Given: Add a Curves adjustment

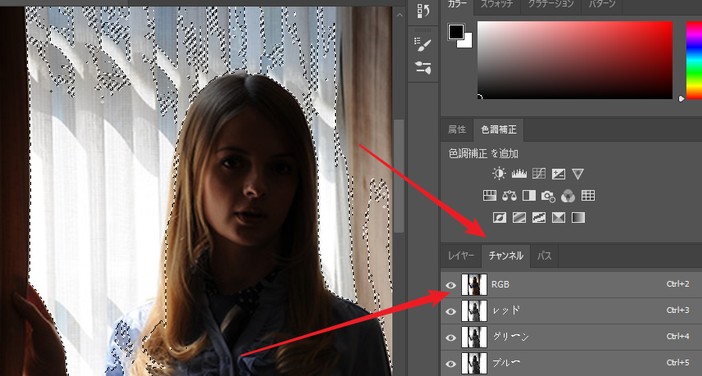Looking at the screenshot, I should [x=539, y=174].
